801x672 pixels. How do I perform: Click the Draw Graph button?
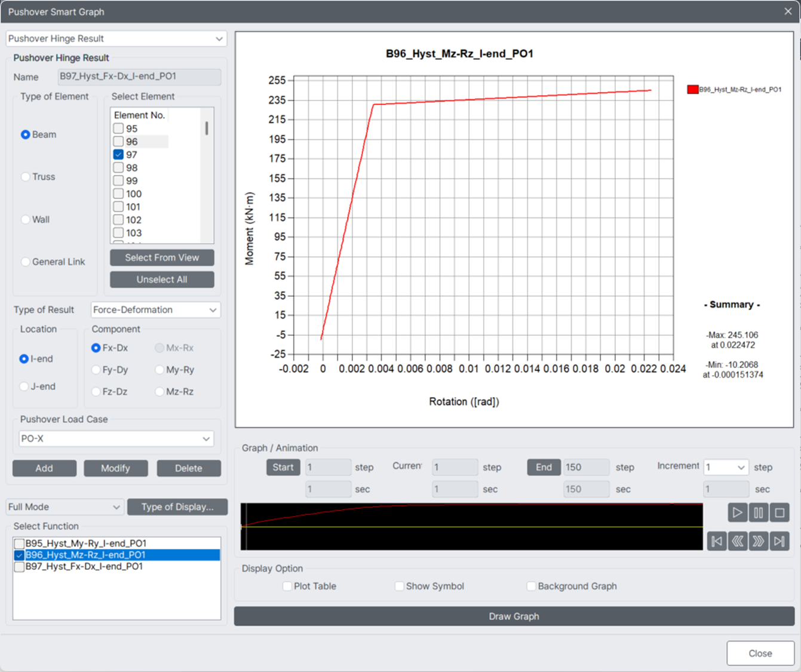[514, 616]
